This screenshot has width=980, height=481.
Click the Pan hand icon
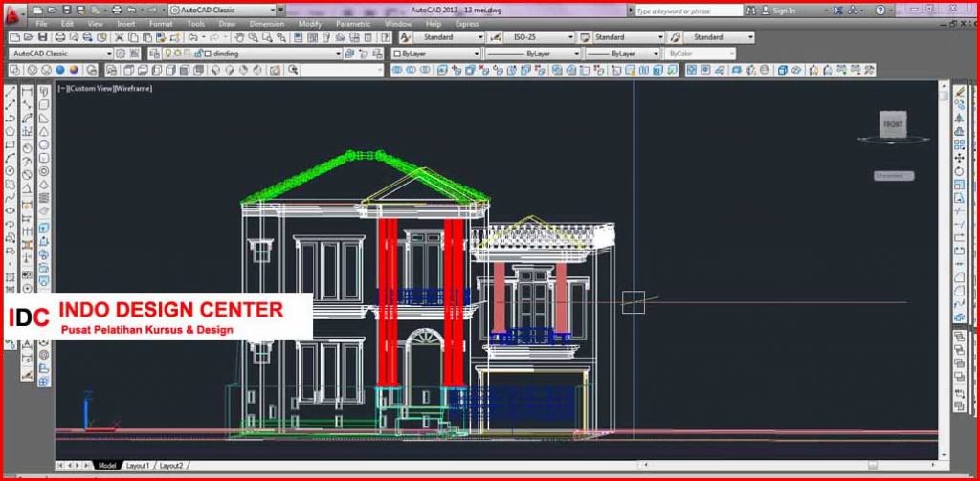(239, 37)
